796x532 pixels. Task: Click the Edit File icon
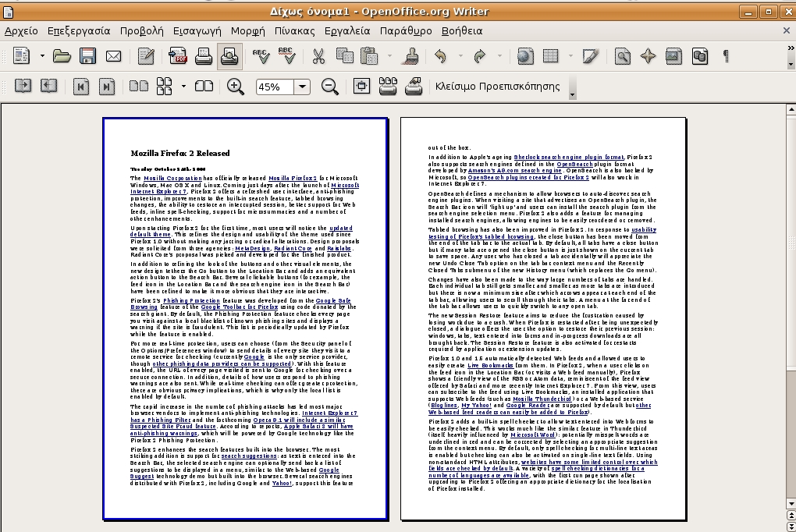(146, 56)
